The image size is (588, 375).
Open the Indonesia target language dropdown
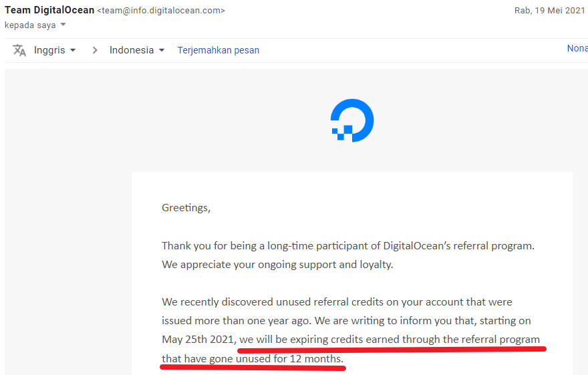click(137, 50)
